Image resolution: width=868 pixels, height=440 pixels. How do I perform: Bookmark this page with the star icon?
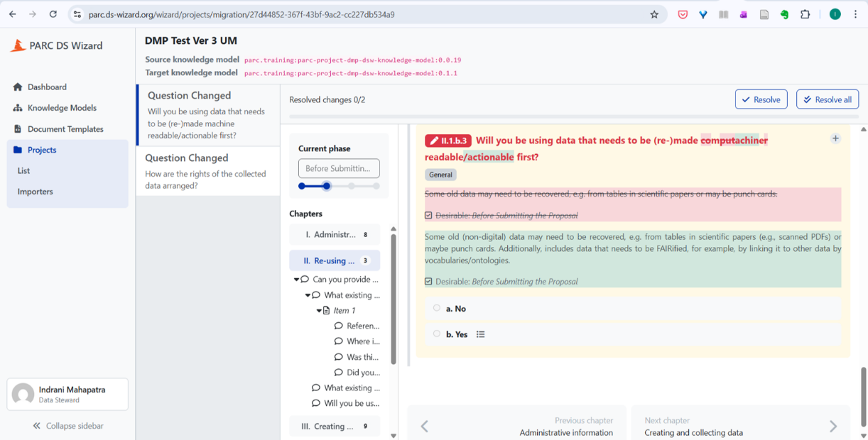pyautogui.click(x=654, y=14)
